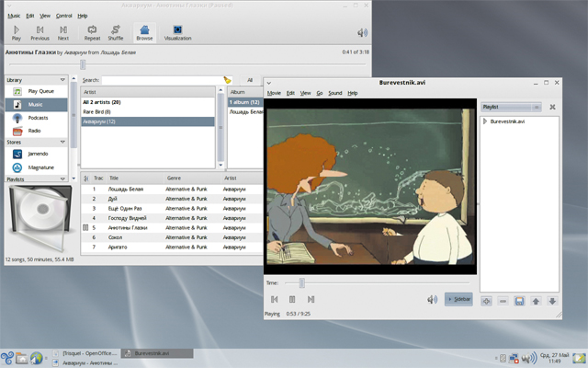Move playlist item down
The height and width of the screenshot is (368, 588).
point(552,301)
